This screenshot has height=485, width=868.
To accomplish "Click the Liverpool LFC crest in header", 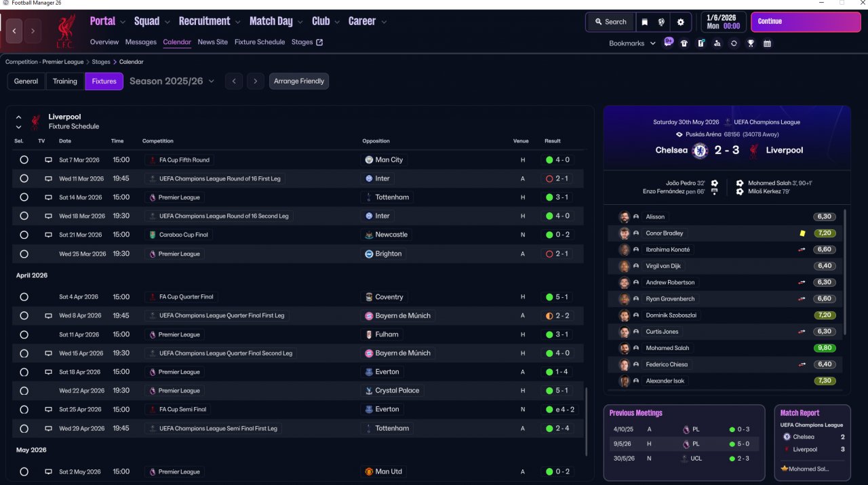I will point(65,31).
